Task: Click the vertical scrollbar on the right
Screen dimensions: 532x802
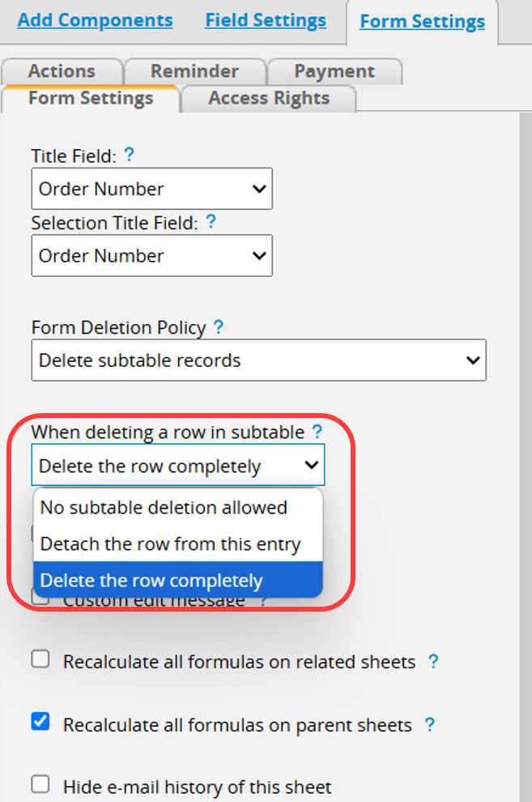Action: click(526, 457)
